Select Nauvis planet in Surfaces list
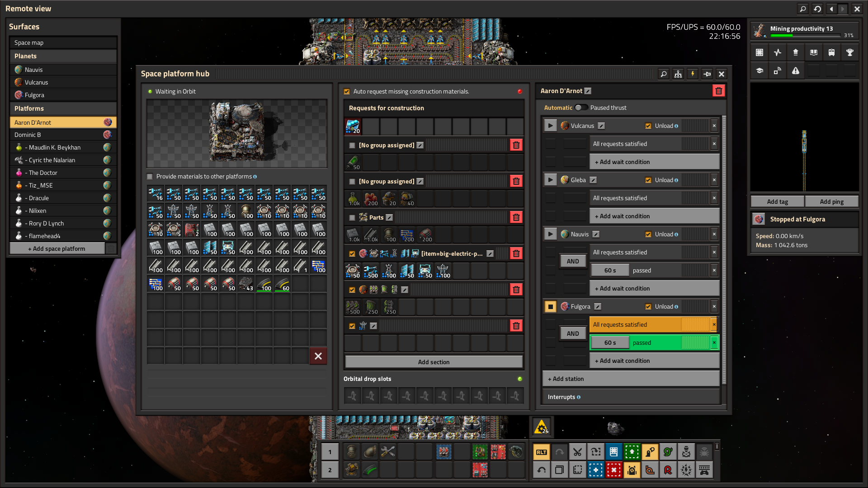The width and height of the screenshot is (868, 488). pos(63,70)
